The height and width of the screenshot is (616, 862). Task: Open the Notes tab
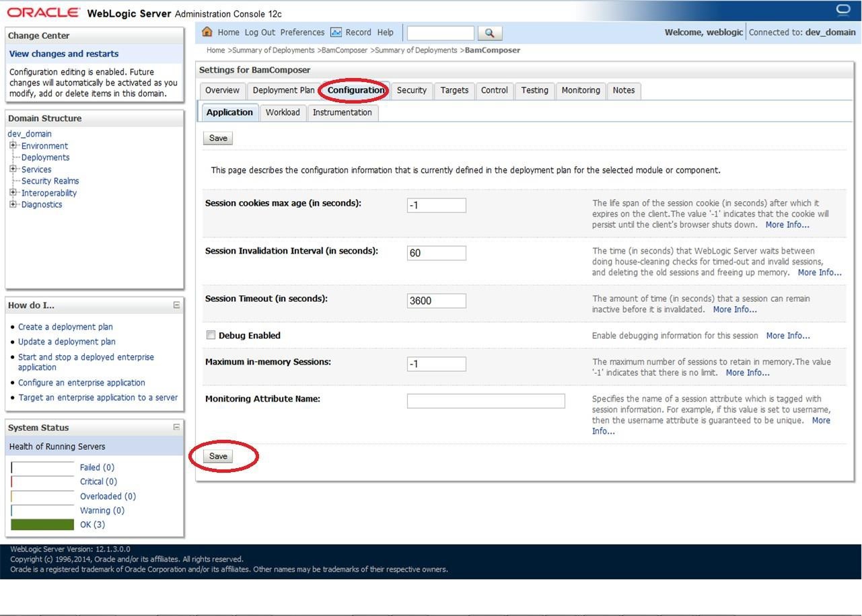[x=624, y=90]
